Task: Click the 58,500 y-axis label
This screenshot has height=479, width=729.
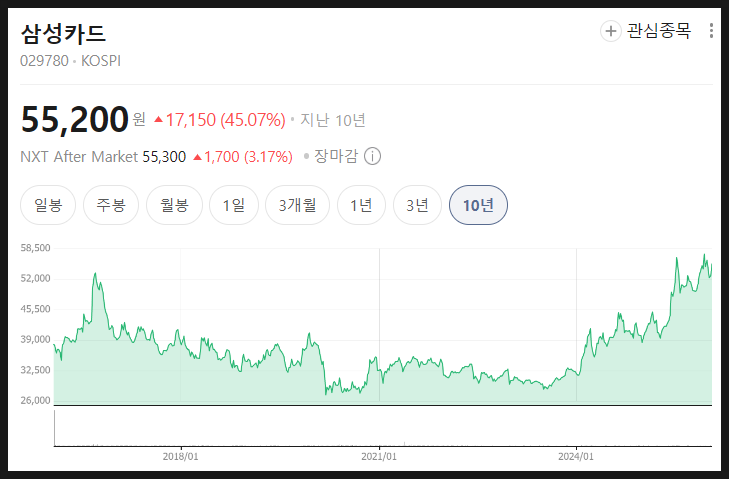Action: coord(35,248)
